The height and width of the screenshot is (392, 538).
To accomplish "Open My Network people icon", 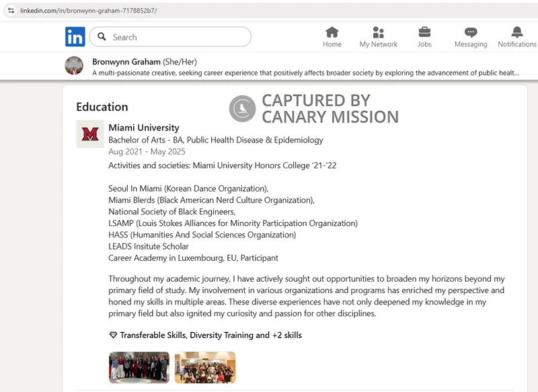I will [x=378, y=32].
